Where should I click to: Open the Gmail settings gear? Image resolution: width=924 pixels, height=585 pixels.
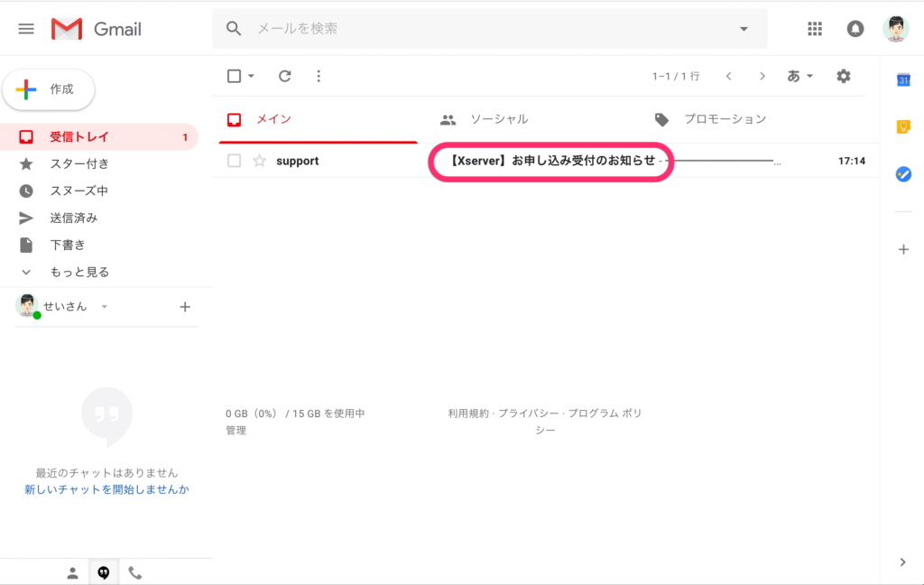click(x=843, y=76)
